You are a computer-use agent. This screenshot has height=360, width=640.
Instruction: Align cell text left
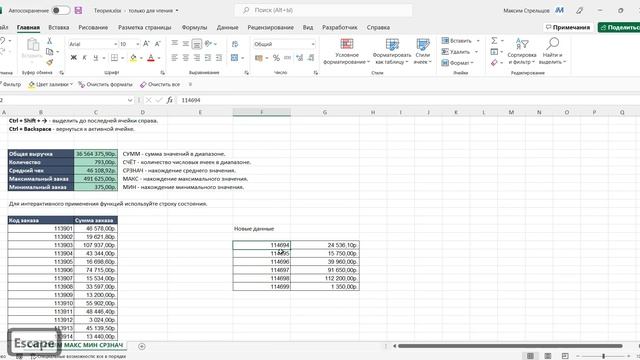click(174, 58)
